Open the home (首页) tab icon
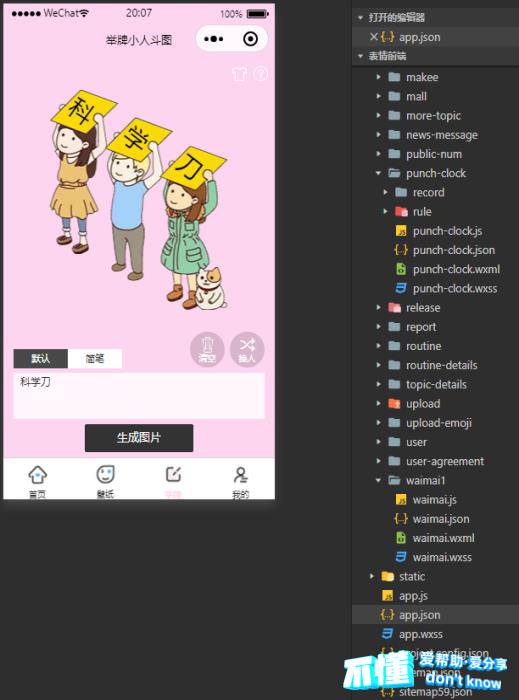The width and height of the screenshot is (519, 700). [37, 475]
